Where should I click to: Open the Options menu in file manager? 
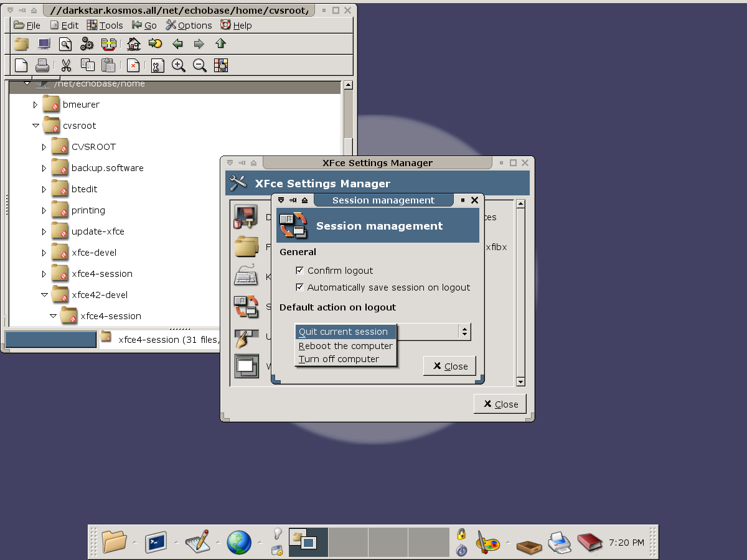pyautogui.click(x=189, y=26)
